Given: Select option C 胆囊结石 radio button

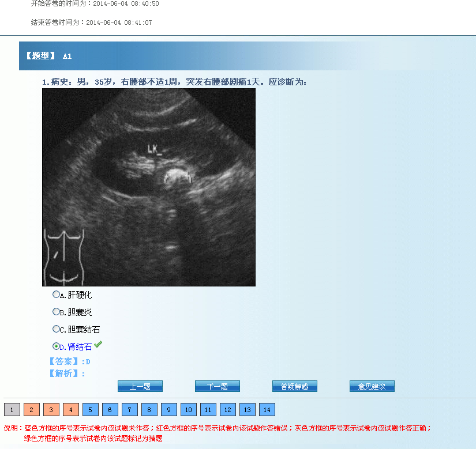Looking at the screenshot, I should point(56,329).
